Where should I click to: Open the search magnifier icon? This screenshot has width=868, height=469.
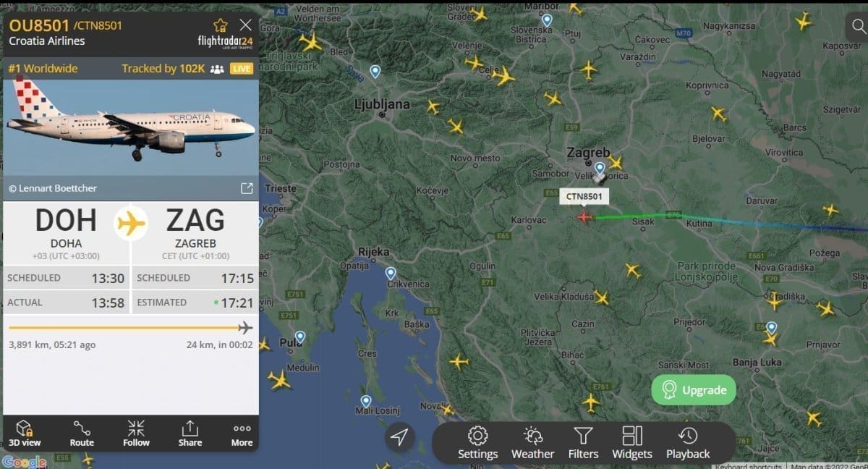856,27
